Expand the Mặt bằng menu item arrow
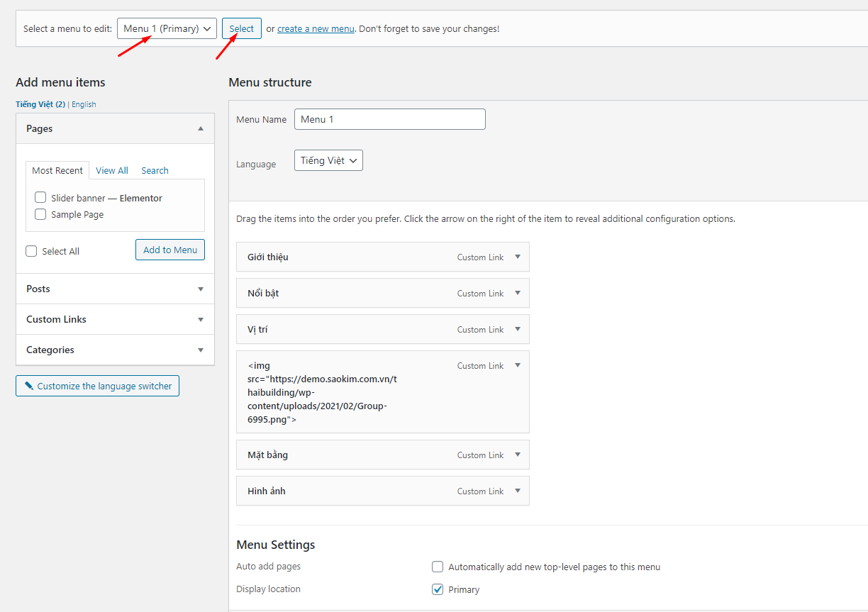This screenshot has width=868, height=612. [518, 455]
